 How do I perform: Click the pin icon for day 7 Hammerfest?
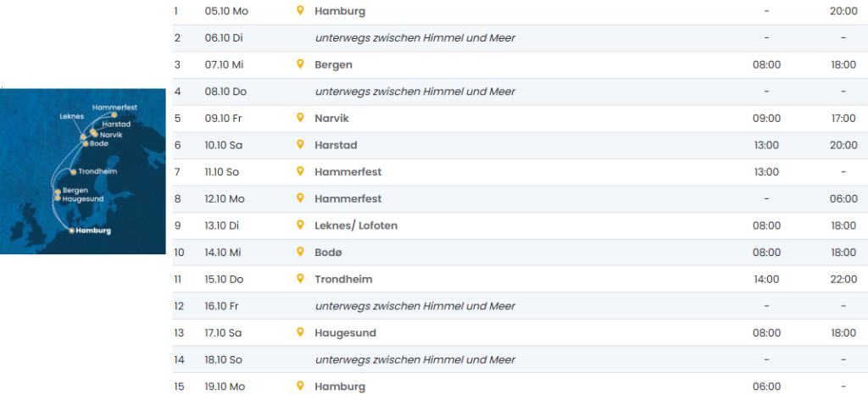[x=299, y=171]
